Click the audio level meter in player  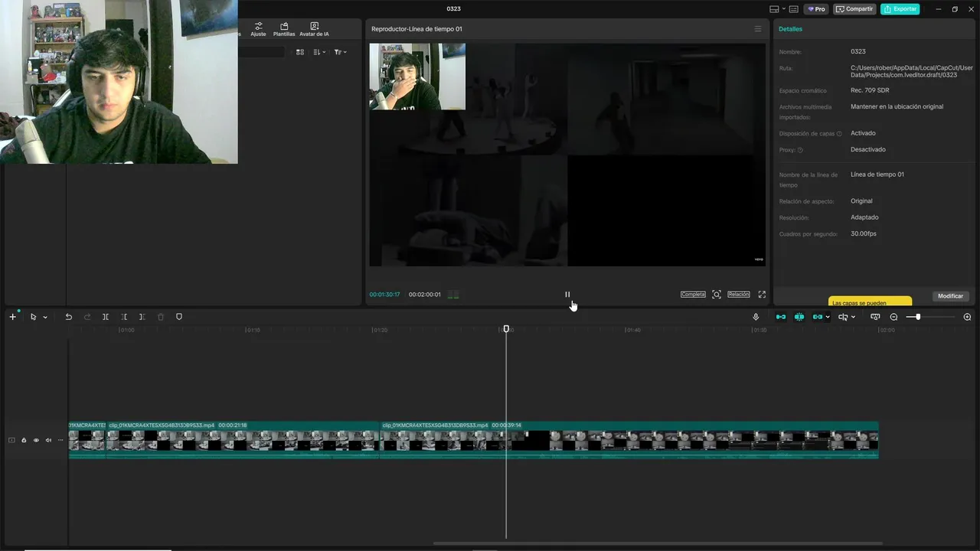click(x=453, y=295)
